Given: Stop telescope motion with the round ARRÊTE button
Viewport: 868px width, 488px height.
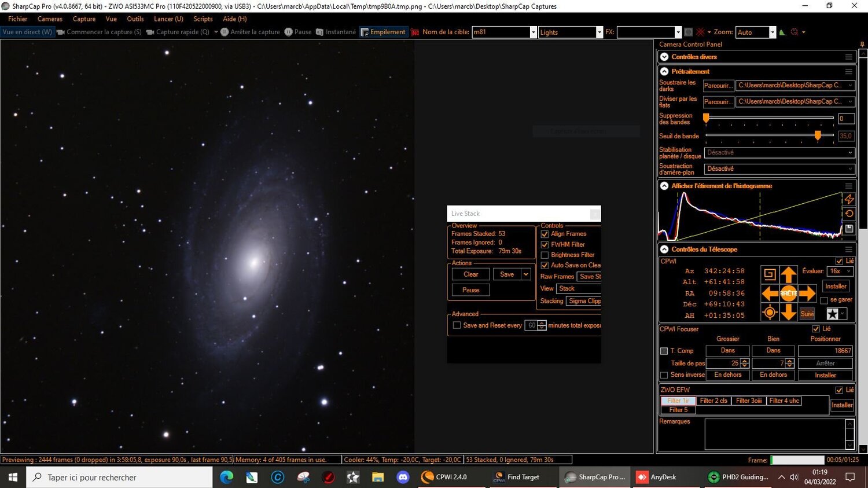Looking at the screenshot, I should tap(788, 293).
